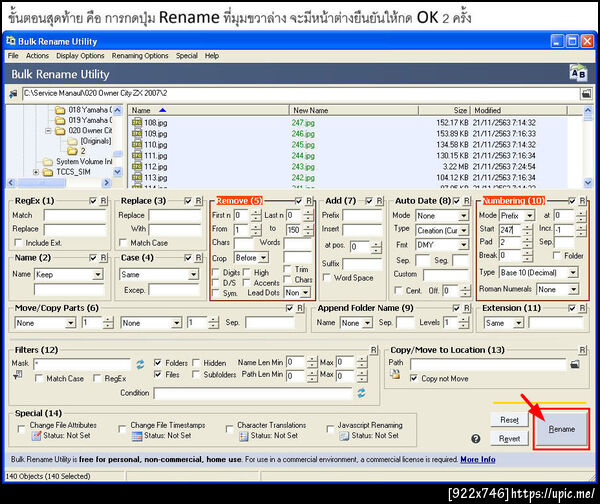Viewport: 600px width, 504px height.
Task: Open the Auto Date Mode dropdown
Action: click(x=463, y=216)
